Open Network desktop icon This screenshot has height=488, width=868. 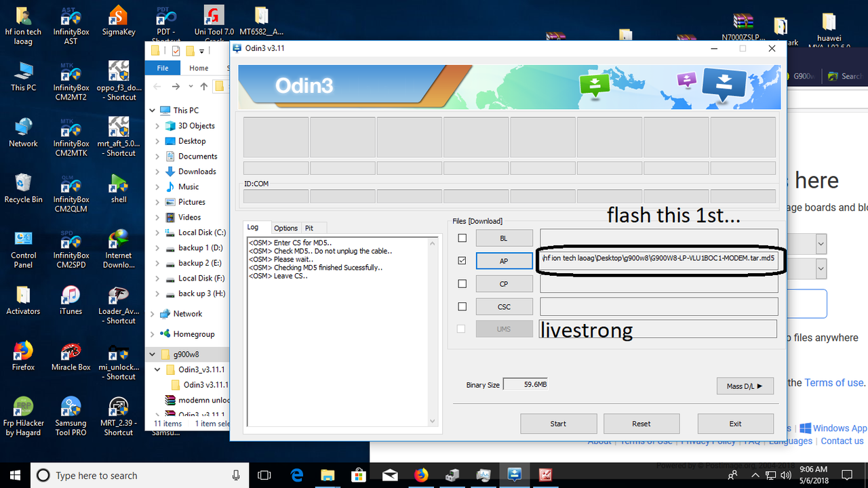[x=23, y=133]
